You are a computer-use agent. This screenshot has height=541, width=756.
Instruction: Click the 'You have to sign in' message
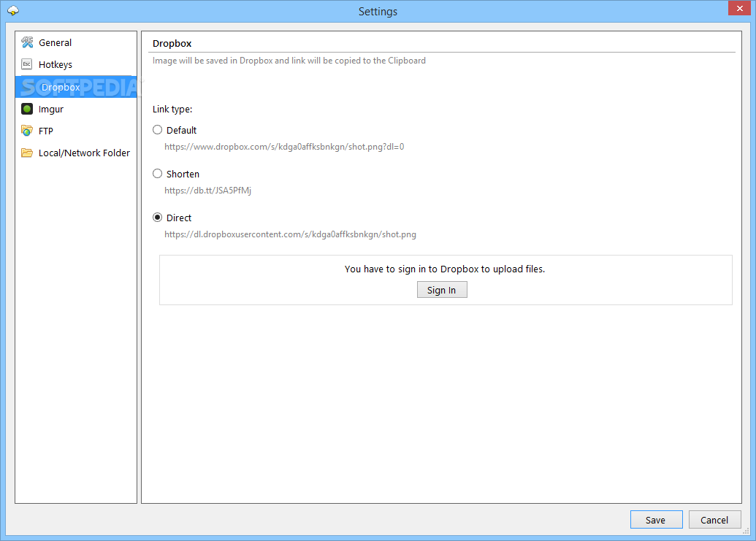tap(445, 269)
